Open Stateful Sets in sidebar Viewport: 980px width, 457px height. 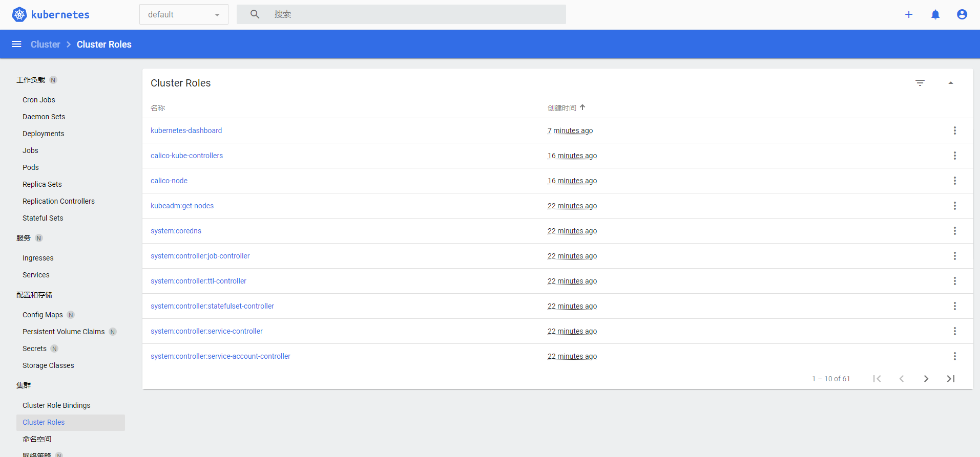point(43,218)
